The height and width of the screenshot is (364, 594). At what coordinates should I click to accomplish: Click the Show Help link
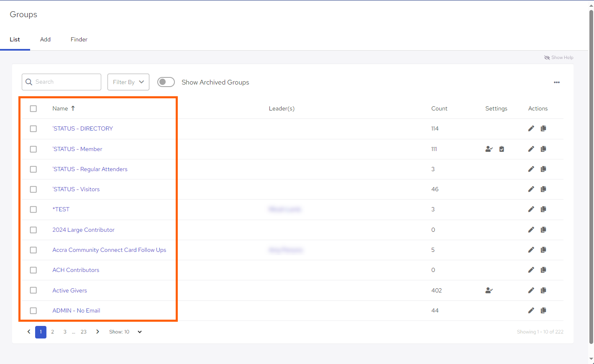coord(558,58)
